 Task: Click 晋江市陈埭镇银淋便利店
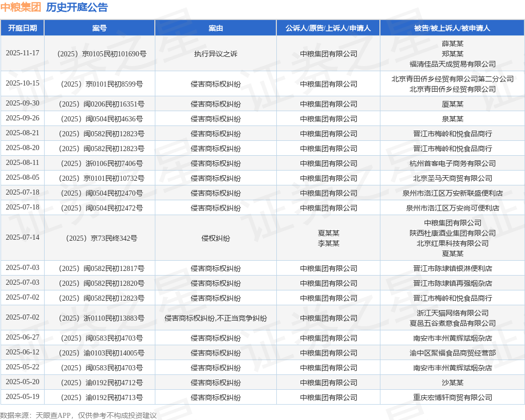coord(452,268)
